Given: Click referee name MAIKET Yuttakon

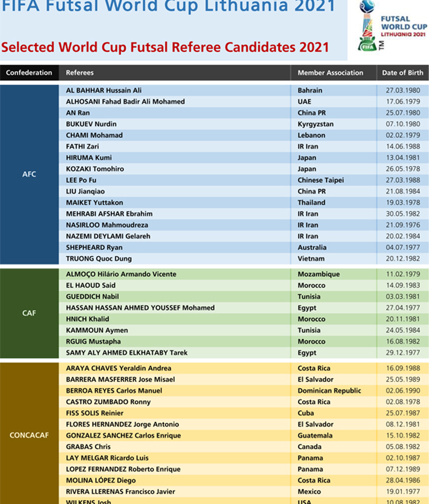Looking at the screenshot, I should [94, 202].
